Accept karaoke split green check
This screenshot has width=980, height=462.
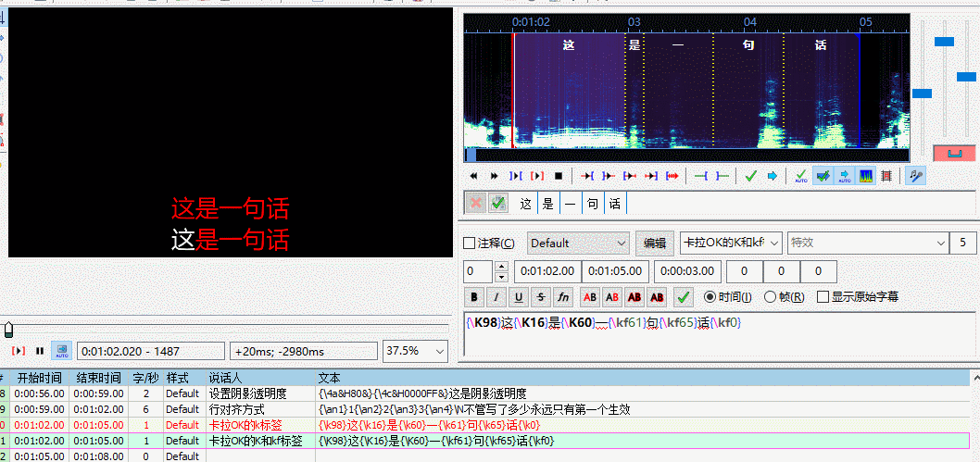pos(497,203)
